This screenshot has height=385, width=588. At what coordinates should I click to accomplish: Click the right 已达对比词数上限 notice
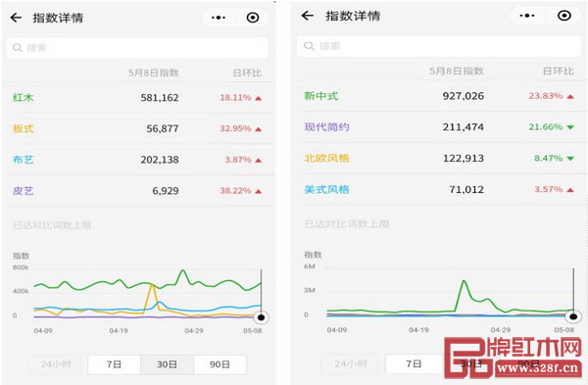point(347,223)
